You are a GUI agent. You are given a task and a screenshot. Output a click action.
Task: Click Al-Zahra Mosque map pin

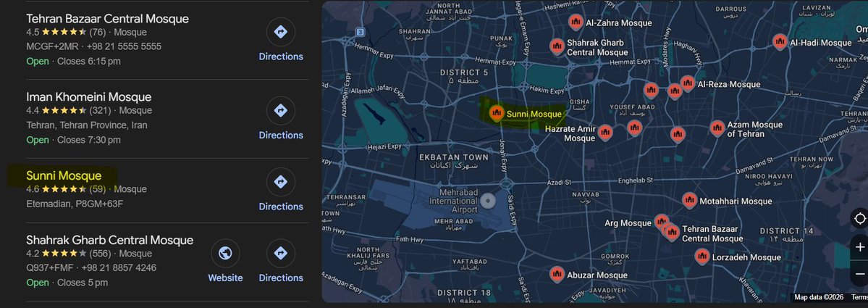(576, 22)
